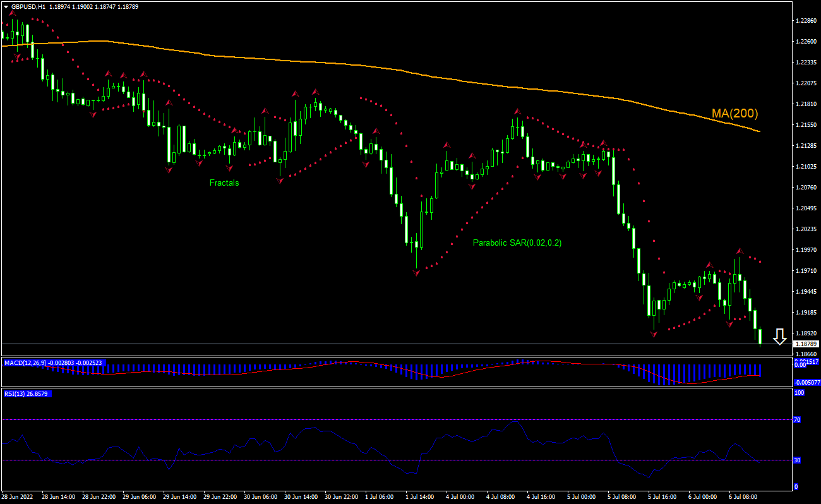821x504 pixels.
Task: Select the RSI level 70 dashed line
Action: [316, 418]
